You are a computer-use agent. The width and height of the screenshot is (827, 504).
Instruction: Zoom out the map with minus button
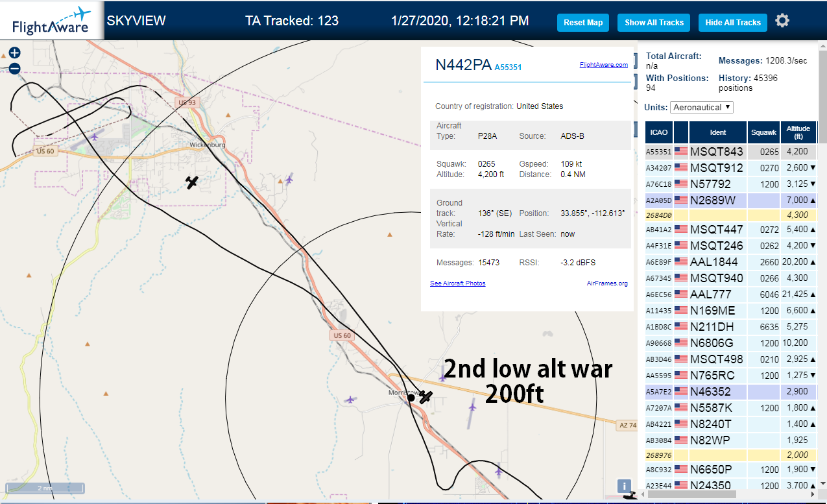pos(14,68)
